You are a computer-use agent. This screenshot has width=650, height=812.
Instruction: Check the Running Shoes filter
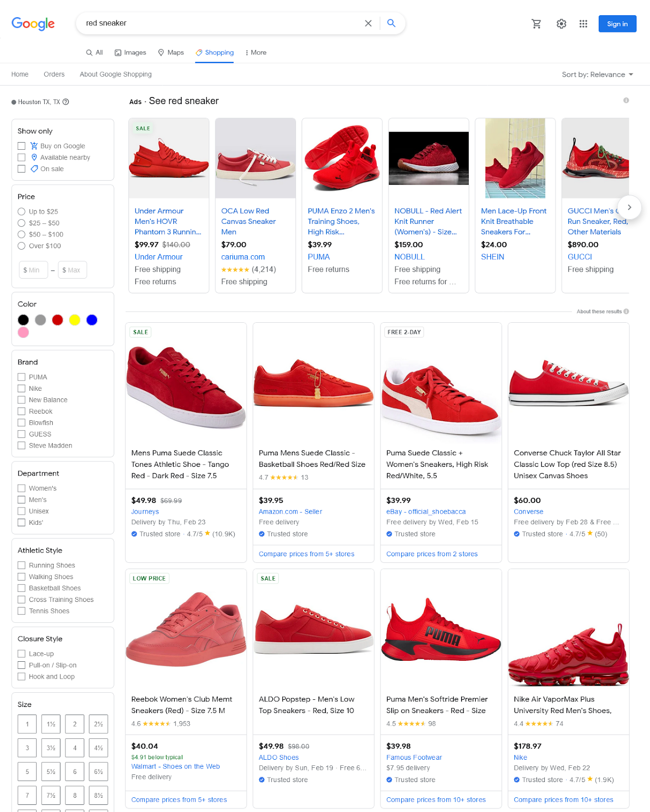[21, 565]
